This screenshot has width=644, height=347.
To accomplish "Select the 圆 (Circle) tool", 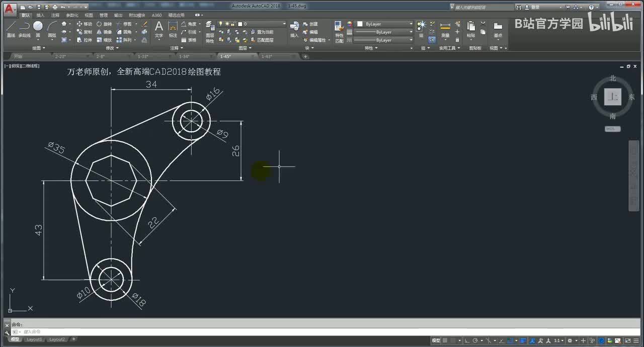I will (x=38, y=29).
